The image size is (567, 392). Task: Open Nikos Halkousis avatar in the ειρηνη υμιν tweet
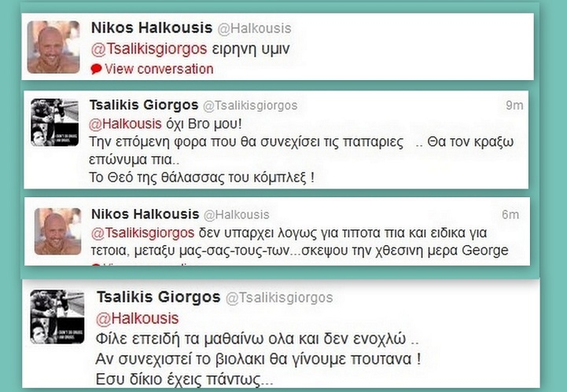(x=53, y=47)
